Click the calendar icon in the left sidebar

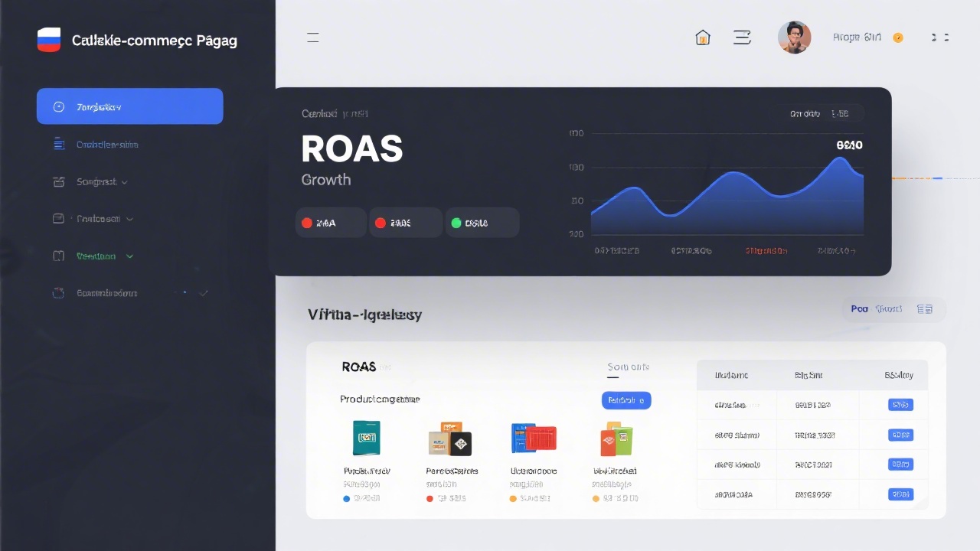59,181
